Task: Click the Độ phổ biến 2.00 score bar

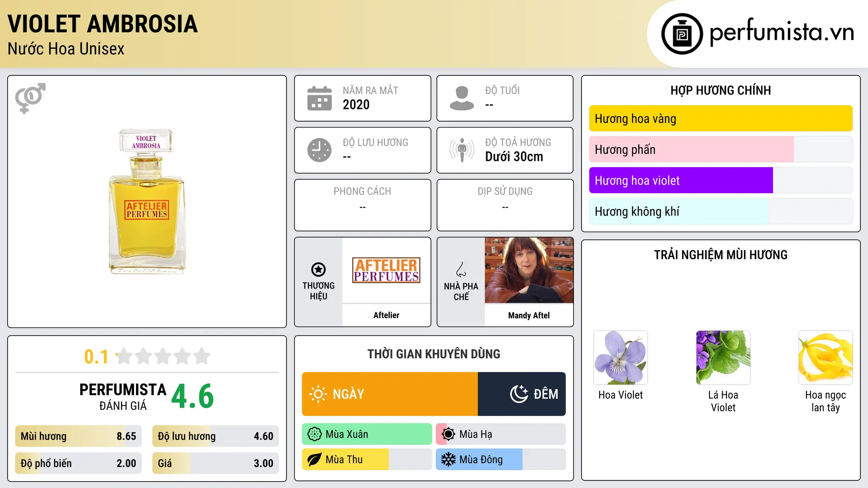Action: [78, 463]
